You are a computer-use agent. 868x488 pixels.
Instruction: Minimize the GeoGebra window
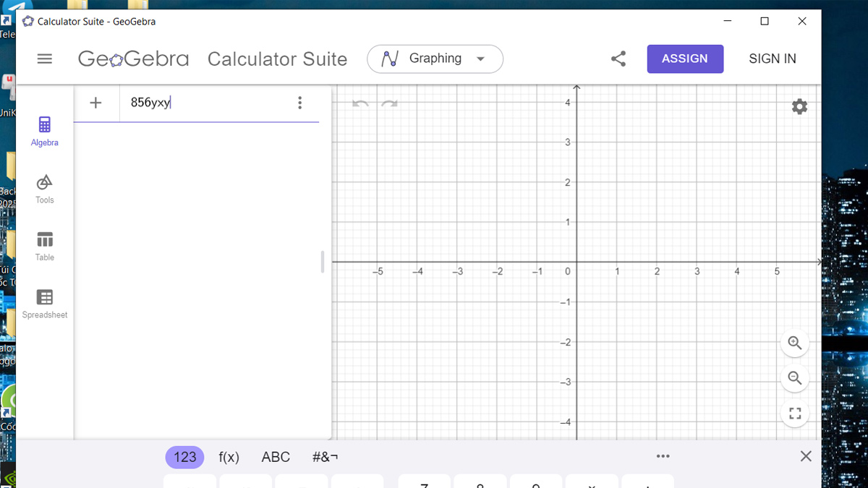point(727,21)
